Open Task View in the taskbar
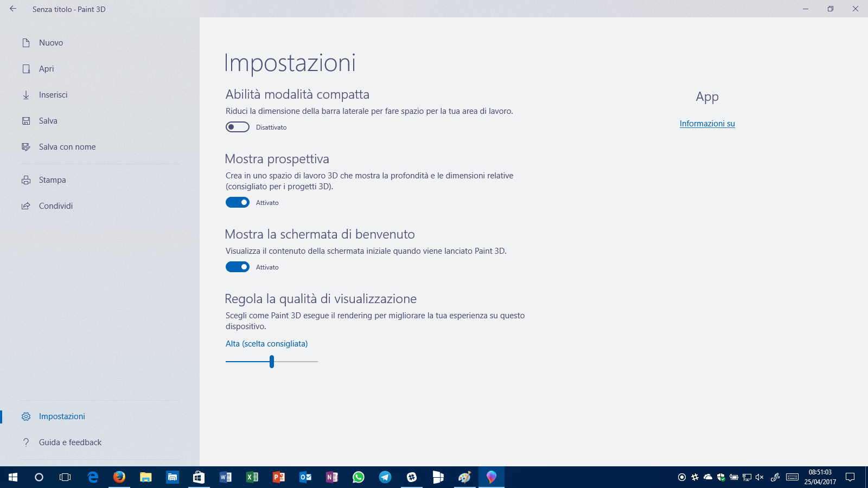This screenshot has width=868, height=488. pyautogui.click(x=65, y=477)
